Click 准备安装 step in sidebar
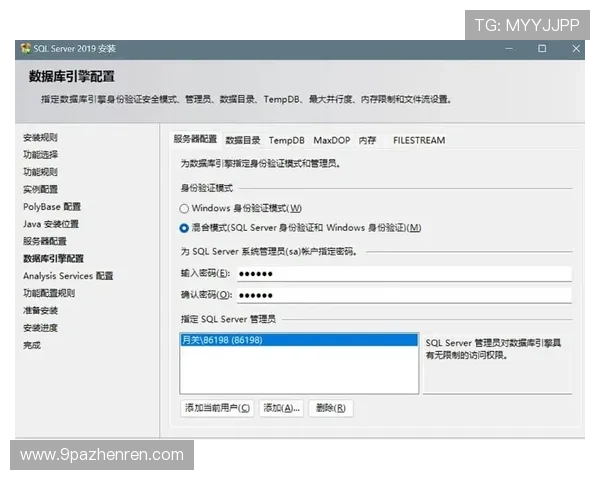The image size is (600, 480). [x=40, y=310]
